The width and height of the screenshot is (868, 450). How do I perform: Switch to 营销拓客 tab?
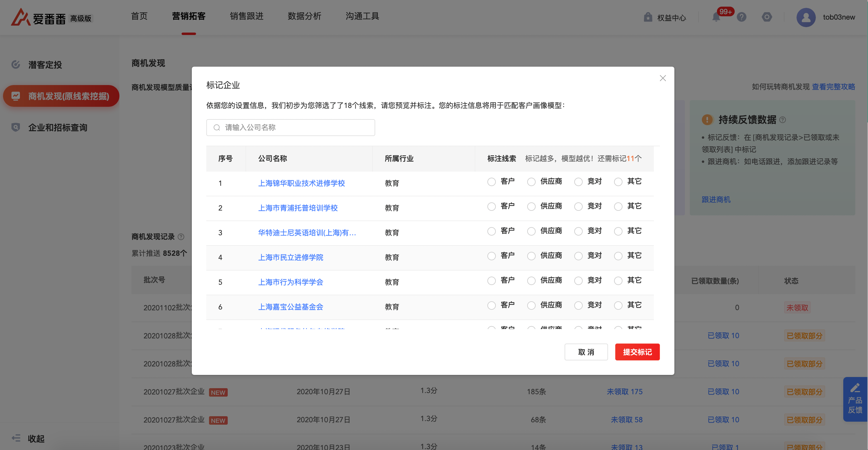tap(189, 16)
